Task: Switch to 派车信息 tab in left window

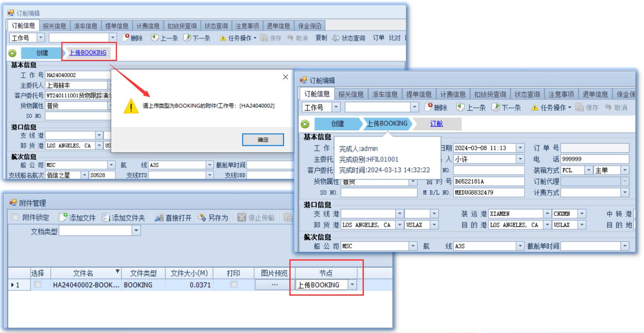Action: (x=86, y=26)
